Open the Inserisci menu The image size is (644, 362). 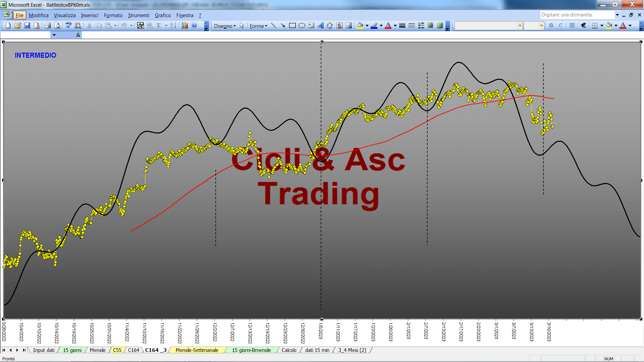[x=90, y=15]
